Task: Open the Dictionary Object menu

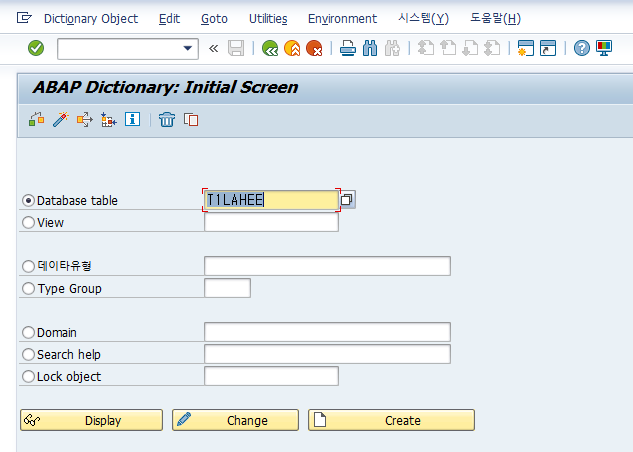Action: coord(91,19)
